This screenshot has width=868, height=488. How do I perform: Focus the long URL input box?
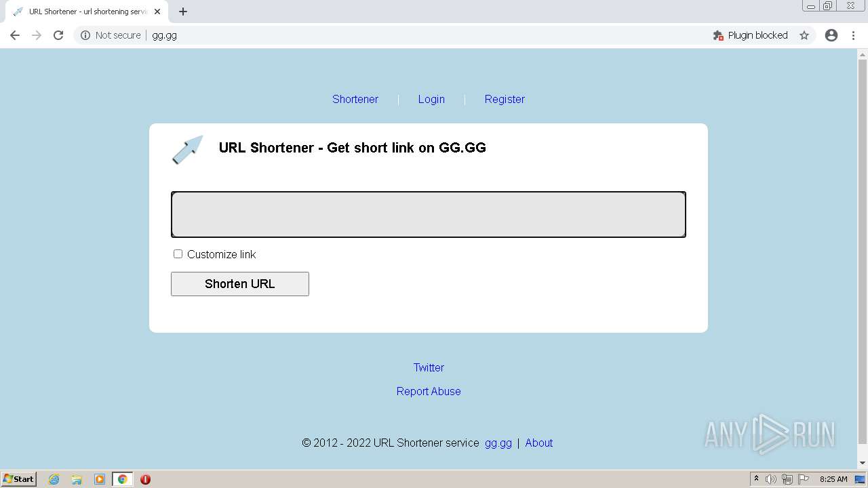(429, 215)
